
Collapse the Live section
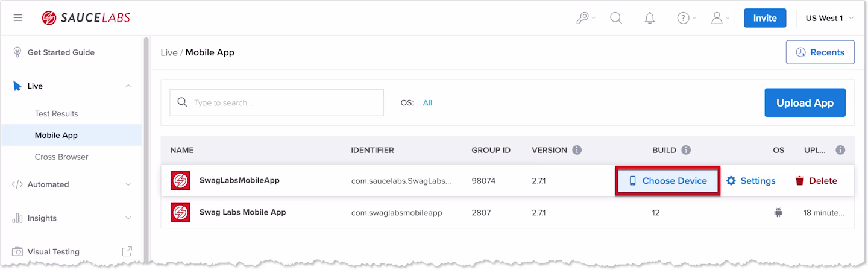[x=128, y=86]
